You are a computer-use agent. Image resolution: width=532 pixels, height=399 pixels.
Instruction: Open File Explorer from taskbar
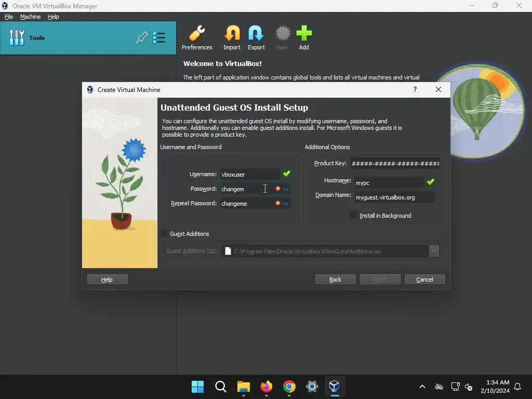pos(243,387)
